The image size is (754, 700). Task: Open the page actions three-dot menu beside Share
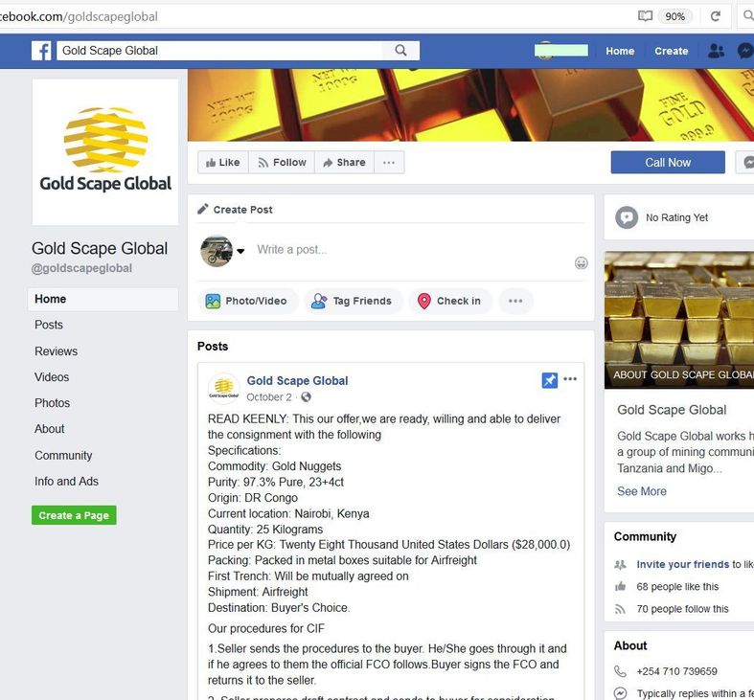(389, 163)
